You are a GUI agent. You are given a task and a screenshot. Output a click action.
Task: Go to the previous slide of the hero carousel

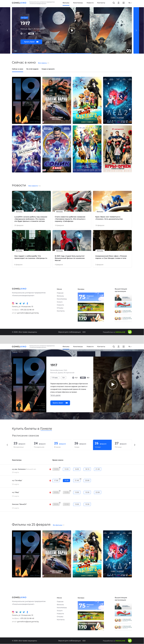(7, 30)
